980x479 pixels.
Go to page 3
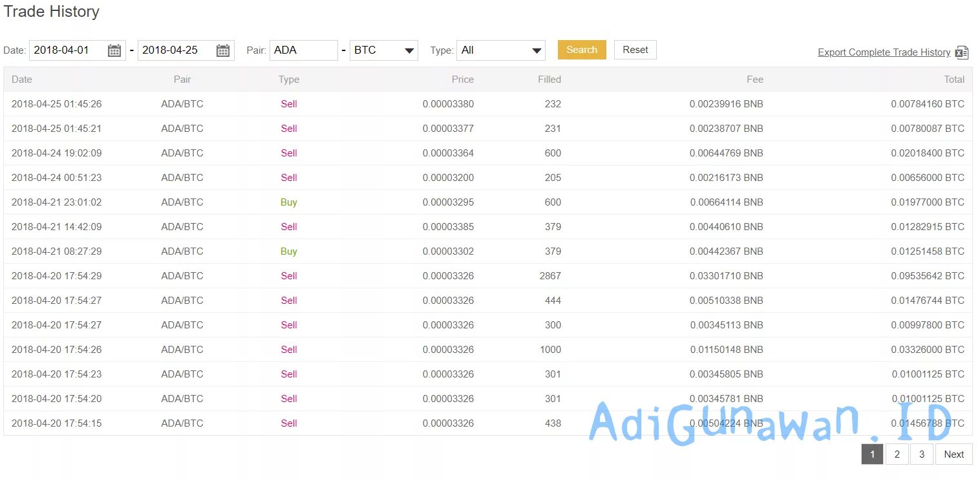point(922,454)
